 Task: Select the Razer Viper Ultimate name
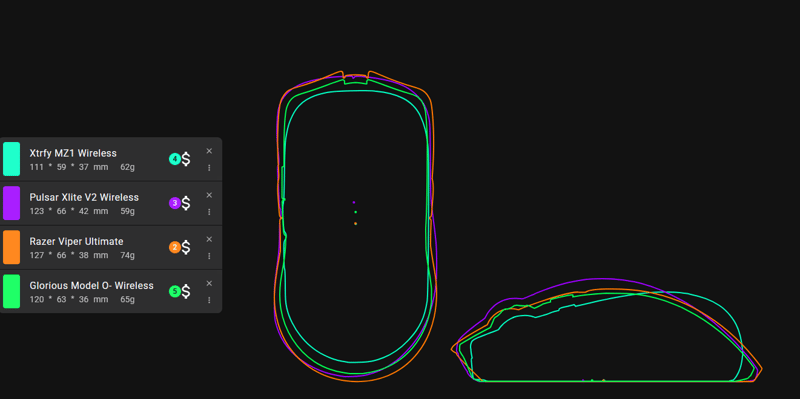point(77,241)
